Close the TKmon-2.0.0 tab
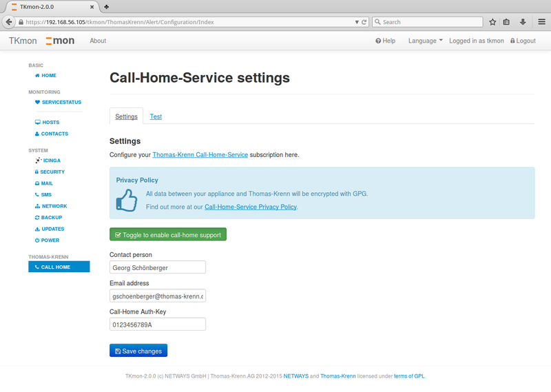The height and width of the screenshot is (392, 551). coord(92,7)
